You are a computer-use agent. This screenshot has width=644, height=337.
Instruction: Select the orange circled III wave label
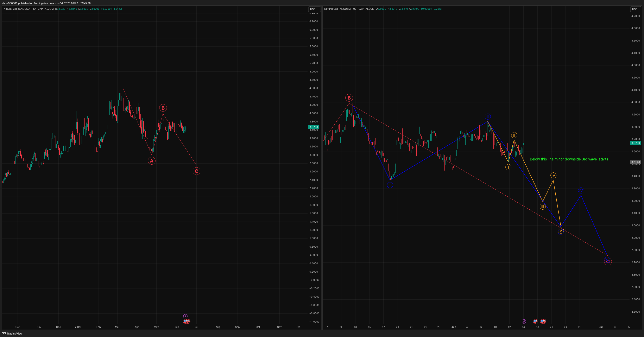(543, 206)
